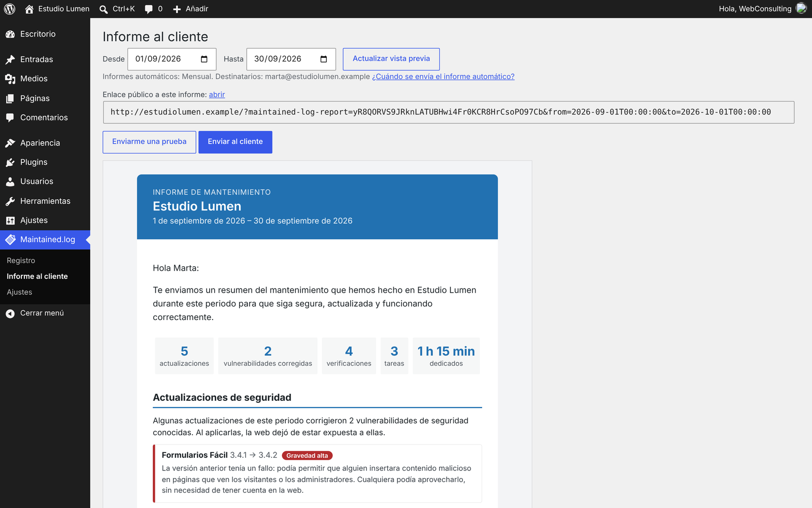Viewport: 812px width, 508px height.
Task: Open the abrir public report link
Action: tap(217, 94)
